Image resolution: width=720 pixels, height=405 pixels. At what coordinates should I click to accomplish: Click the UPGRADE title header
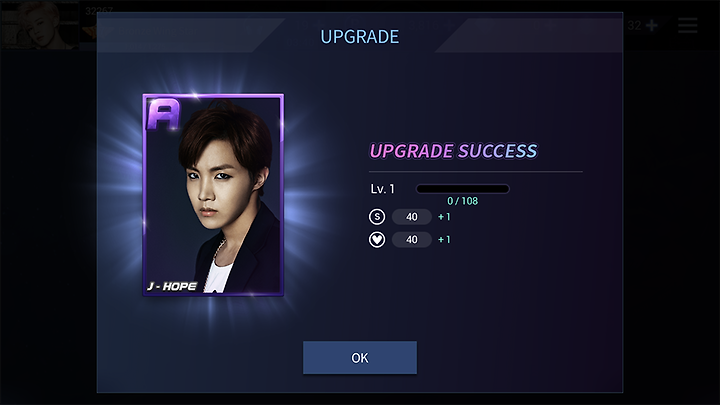pos(360,37)
